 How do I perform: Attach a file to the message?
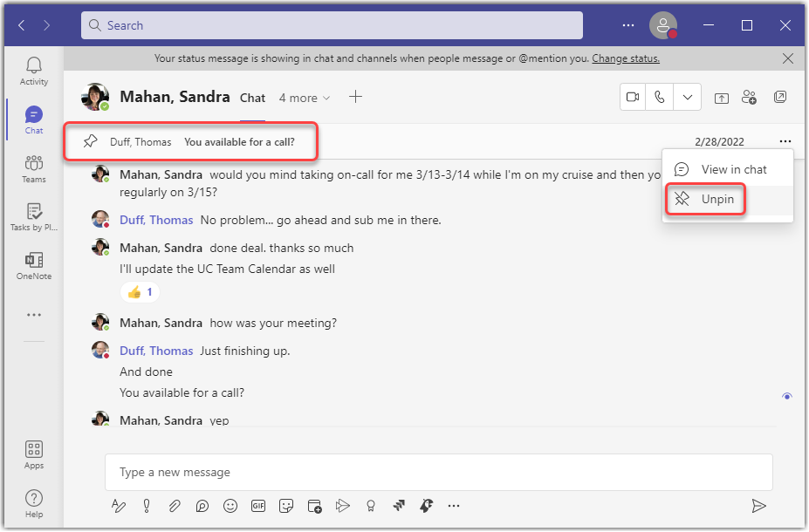point(175,505)
